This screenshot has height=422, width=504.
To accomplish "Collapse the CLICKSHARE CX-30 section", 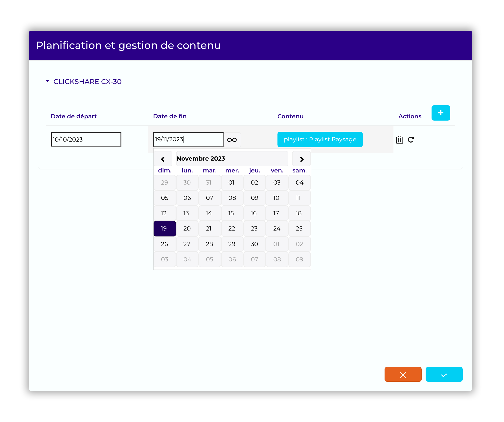I will (47, 81).
